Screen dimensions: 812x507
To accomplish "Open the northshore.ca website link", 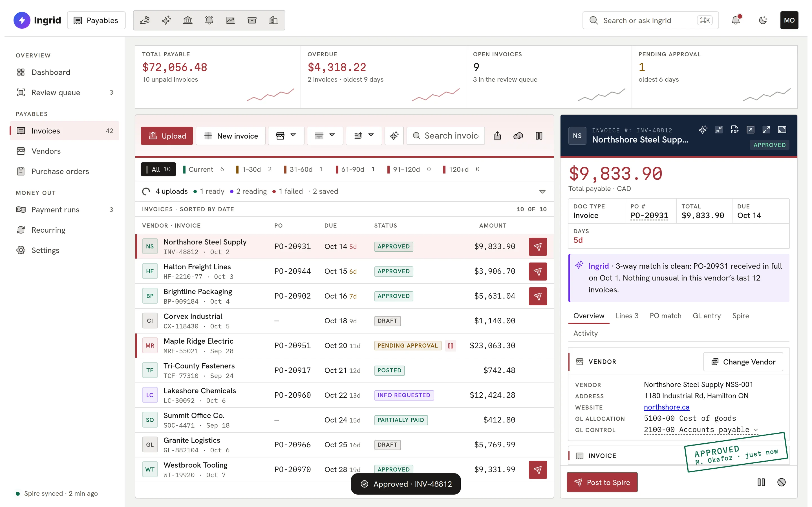I will point(667,407).
